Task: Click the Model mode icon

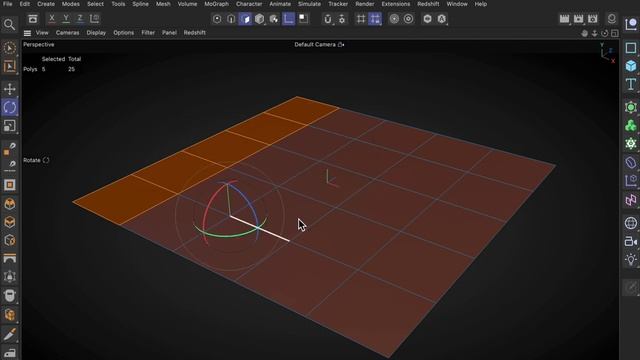Action: point(260,19)
